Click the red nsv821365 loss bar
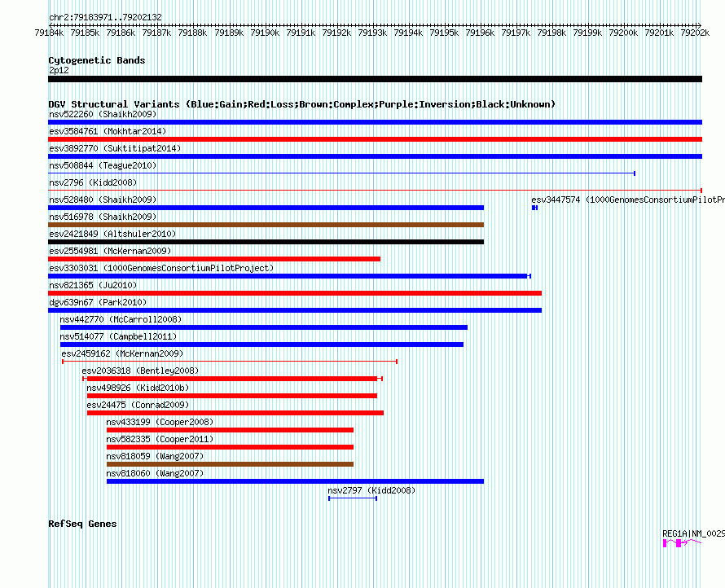This screenshot has width=725, height=588. click(295, 293)
